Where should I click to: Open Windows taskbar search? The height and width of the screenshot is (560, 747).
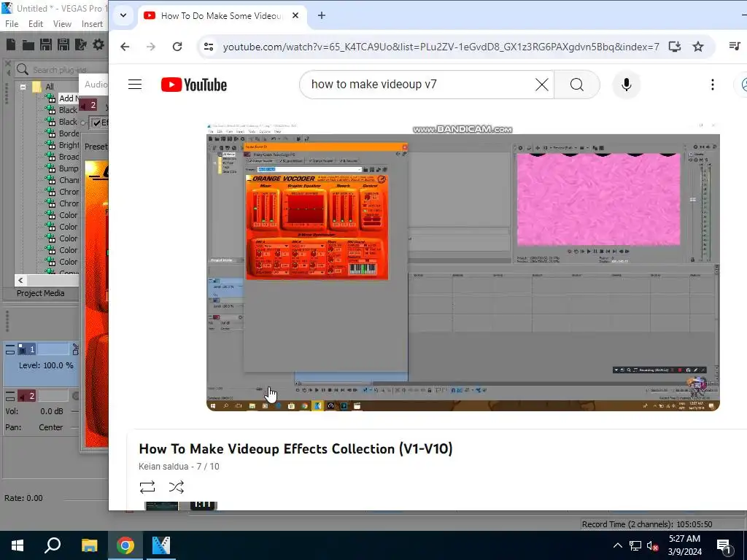[x=53, y=545]
